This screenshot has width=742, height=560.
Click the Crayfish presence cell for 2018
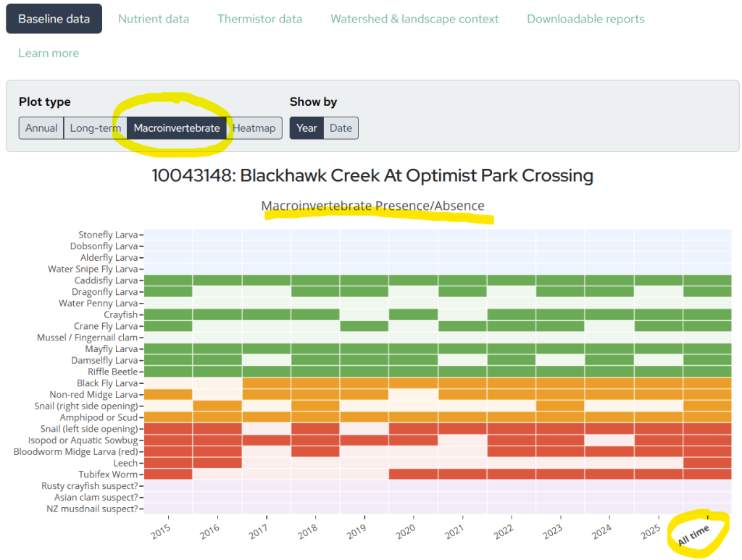coord(314,314)
